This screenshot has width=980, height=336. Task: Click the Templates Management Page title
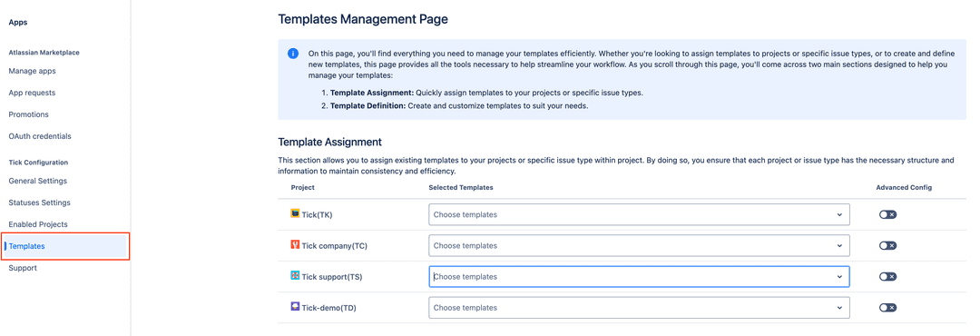[362, 19]
